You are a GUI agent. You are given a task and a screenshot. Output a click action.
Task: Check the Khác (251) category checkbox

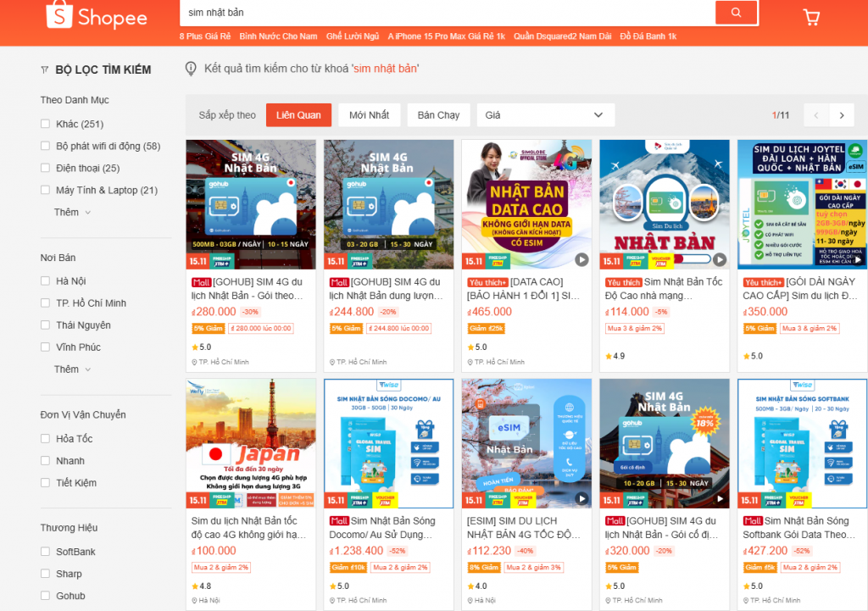(46, 124)
